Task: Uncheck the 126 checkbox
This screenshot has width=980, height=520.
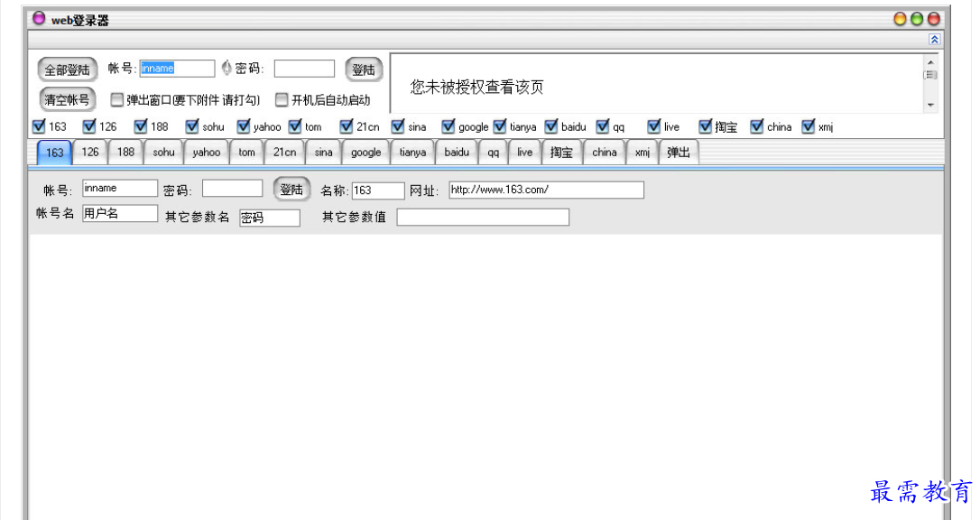Action: tap(89, 126)
